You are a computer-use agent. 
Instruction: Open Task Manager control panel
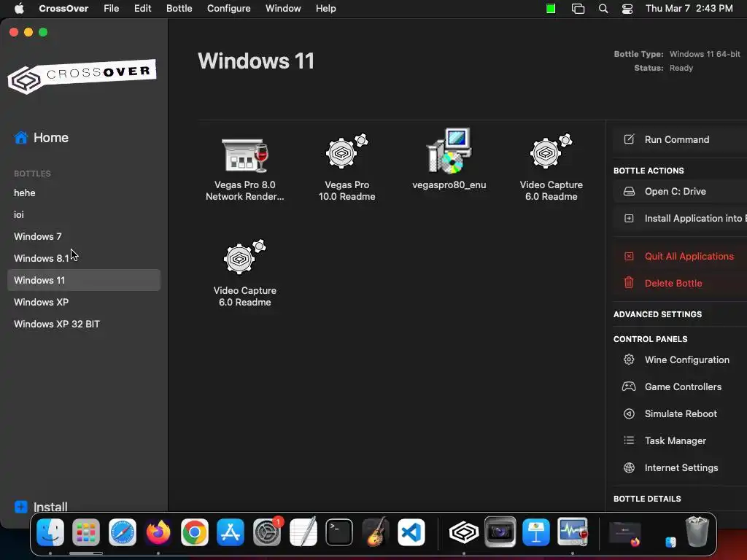coord(681,440)
